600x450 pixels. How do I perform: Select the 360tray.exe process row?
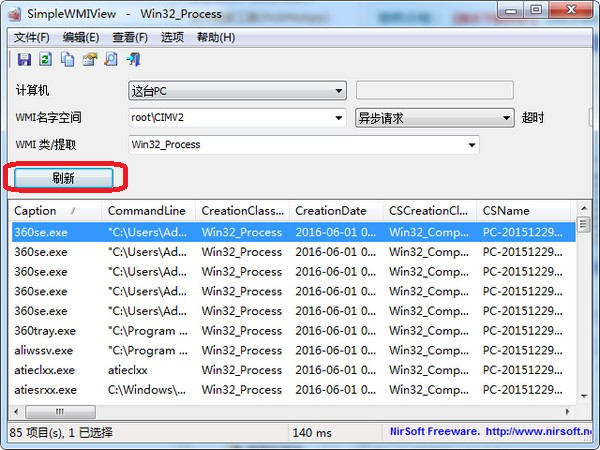(293, 331)
